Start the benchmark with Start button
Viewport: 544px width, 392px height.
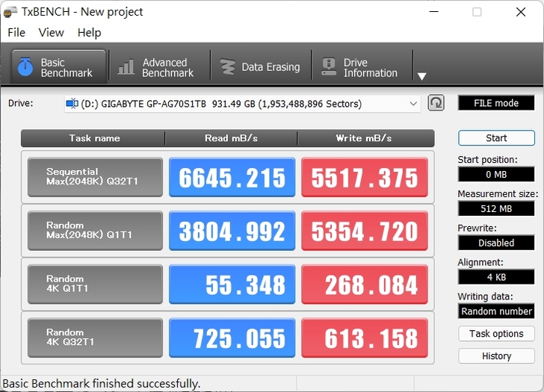point(495,138)
